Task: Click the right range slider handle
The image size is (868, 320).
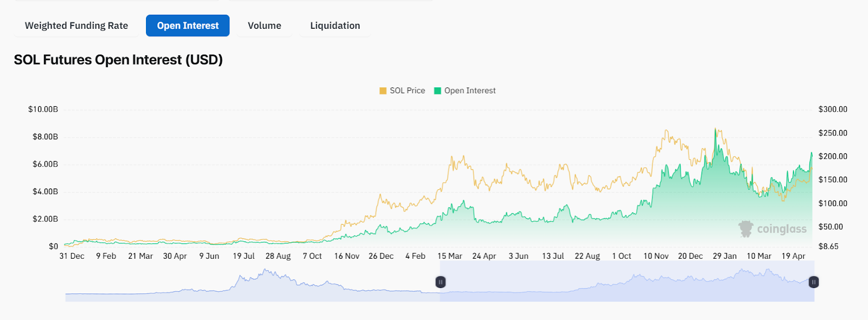Action: [814, 282]
